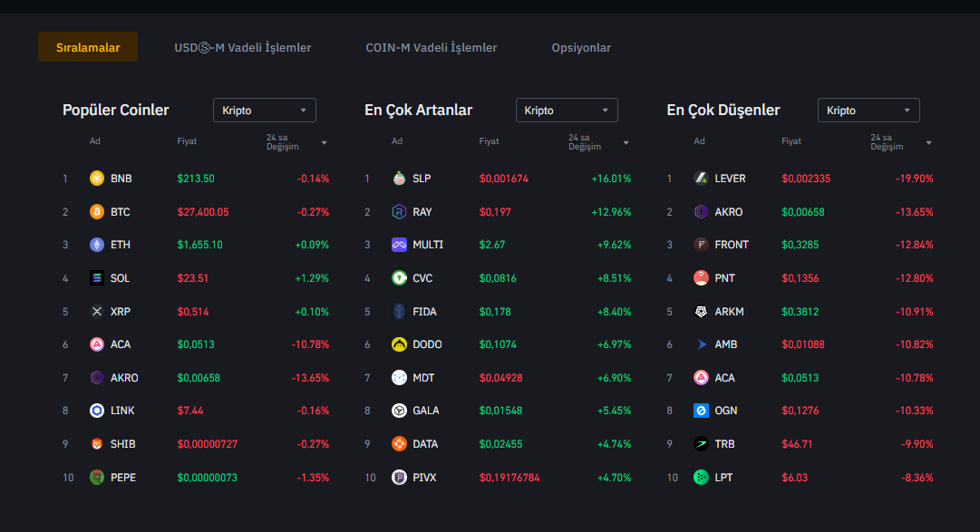Click the SOL coin icon
This screenshot has width=980, height=532.
97,278
